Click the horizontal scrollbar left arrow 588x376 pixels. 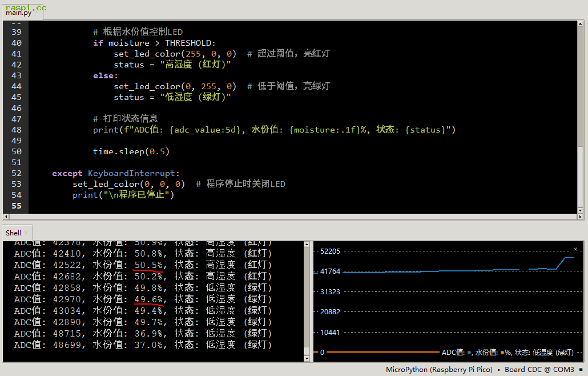coord(6,217)
